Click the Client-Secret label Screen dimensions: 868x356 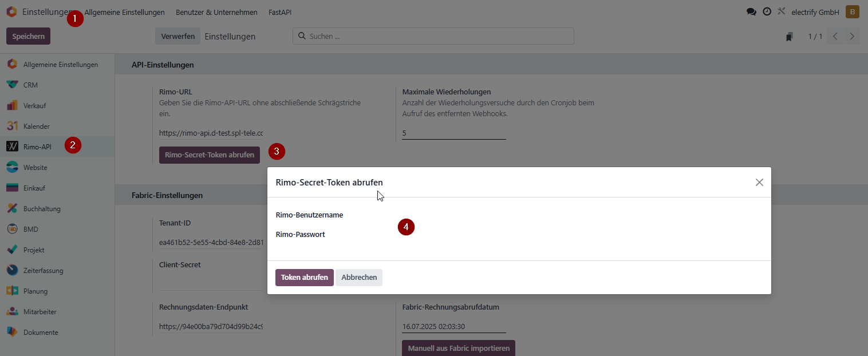180,265
